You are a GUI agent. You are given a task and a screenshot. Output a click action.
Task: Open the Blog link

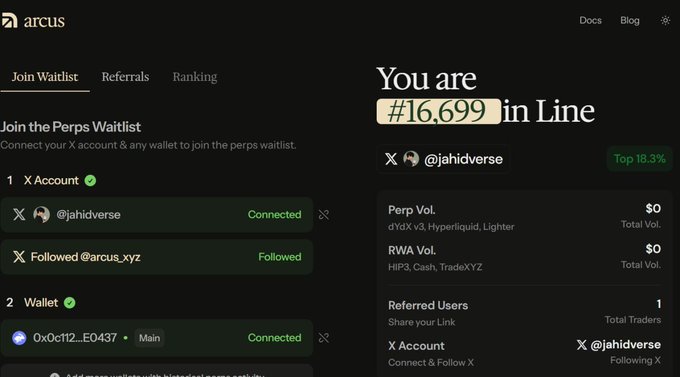tap(630, 20)
